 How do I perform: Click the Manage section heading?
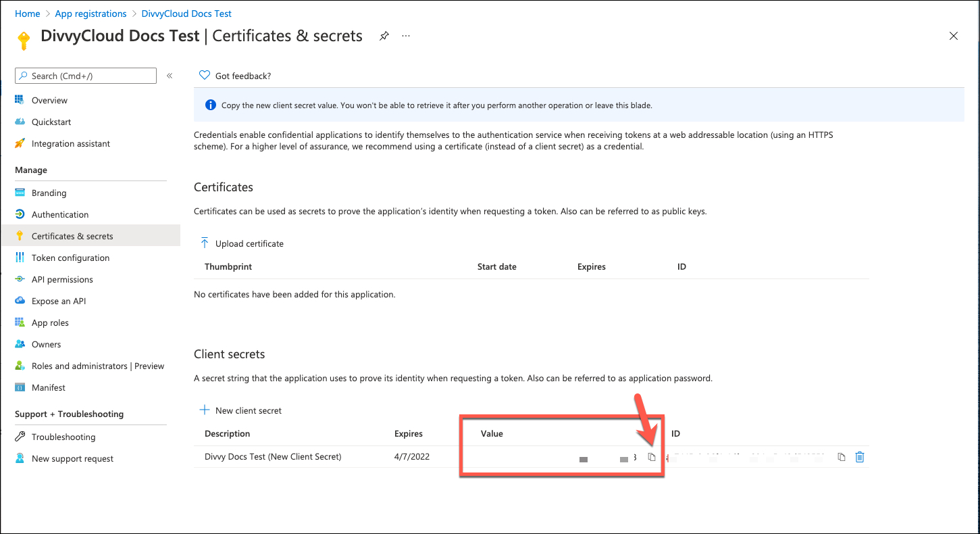pos(31,170)
